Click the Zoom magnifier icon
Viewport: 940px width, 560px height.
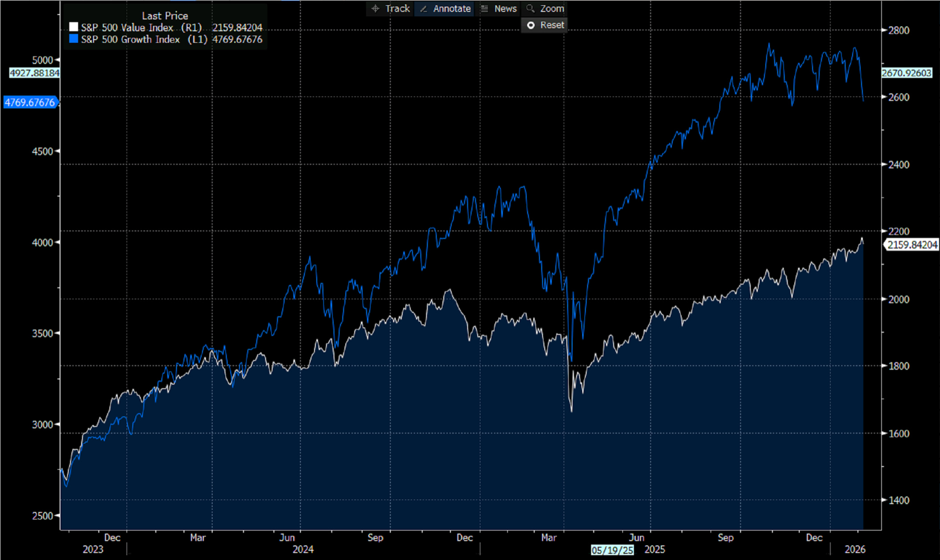530,8
